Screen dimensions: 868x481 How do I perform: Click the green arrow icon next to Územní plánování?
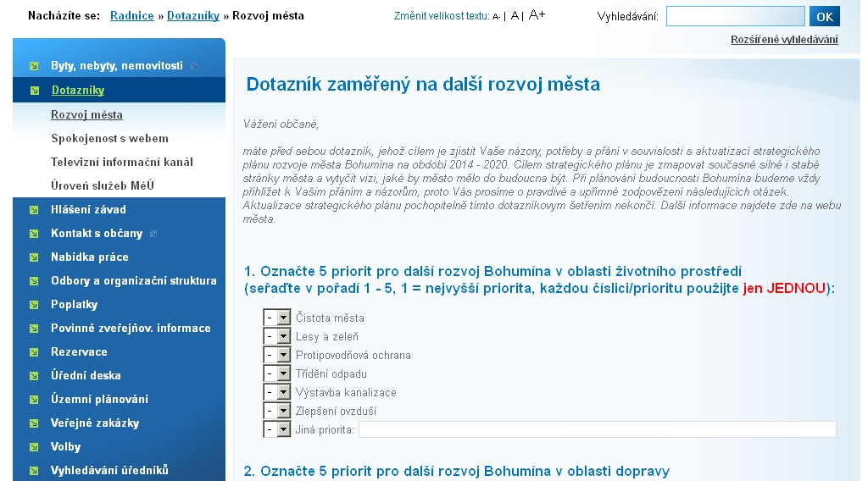coord(34,400)
